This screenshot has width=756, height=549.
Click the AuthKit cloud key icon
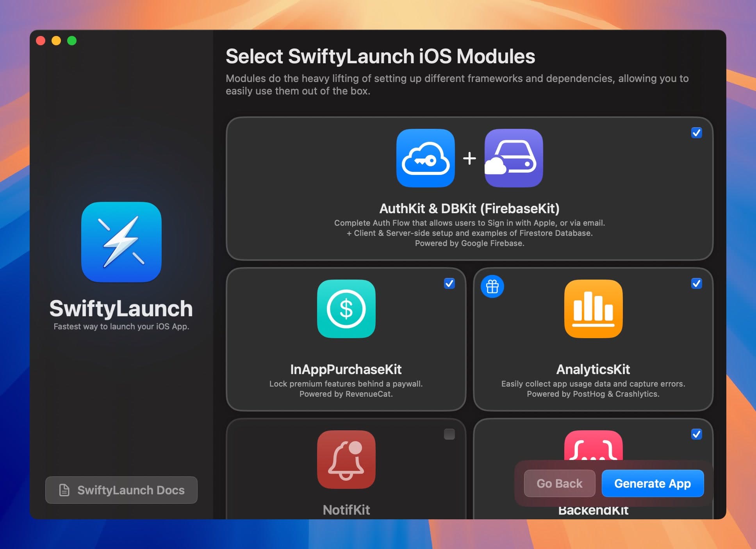pyautogui.click(x=426, y=158)
